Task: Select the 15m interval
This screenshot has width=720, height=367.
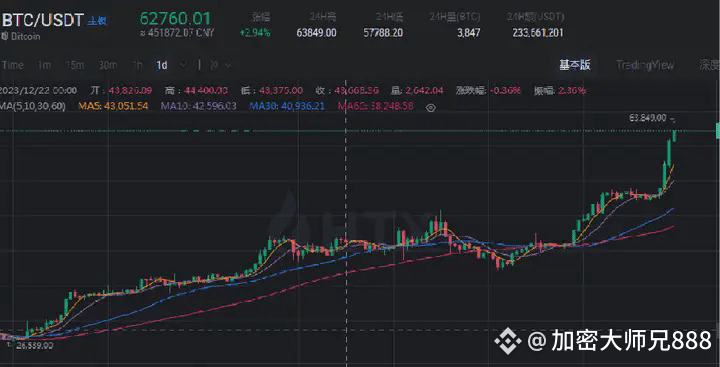Action: [75, 65]
